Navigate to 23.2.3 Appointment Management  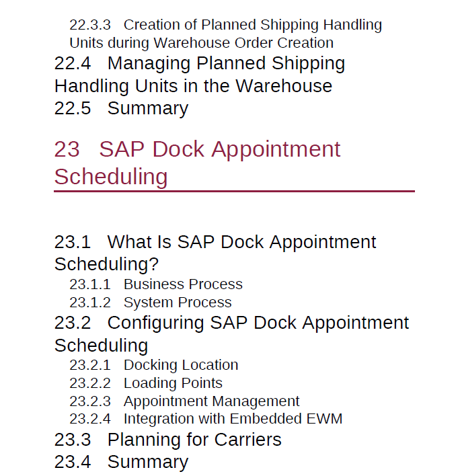[185, 401]
